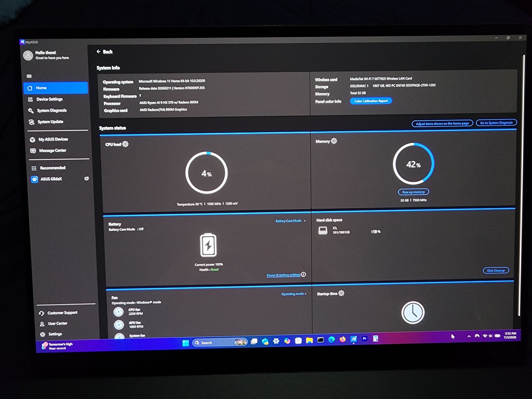Select My ASUS Devices sidebar item

click(x=53, y=139)
